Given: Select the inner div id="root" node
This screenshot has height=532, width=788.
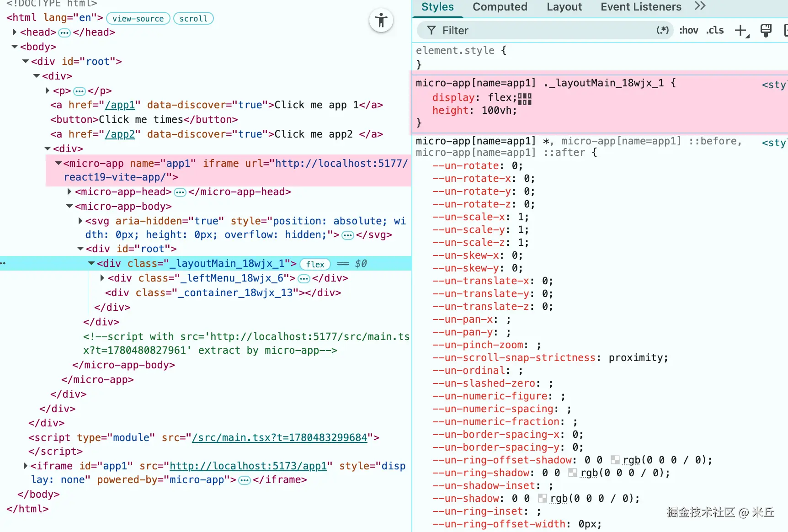Looking at the screenshot, I should [x=131, y=249].
